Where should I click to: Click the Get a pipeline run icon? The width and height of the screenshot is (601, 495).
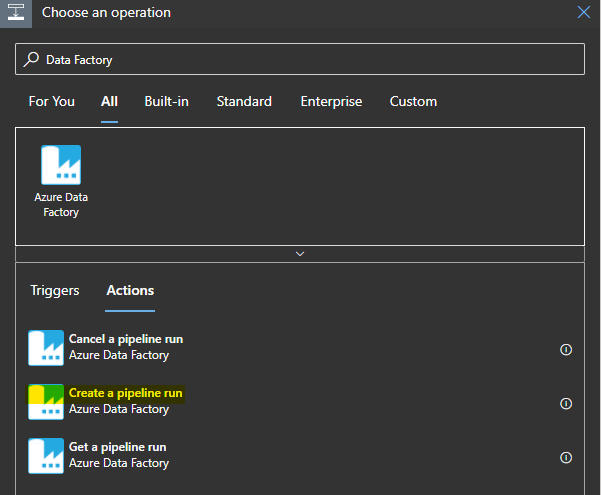(46, 455)
